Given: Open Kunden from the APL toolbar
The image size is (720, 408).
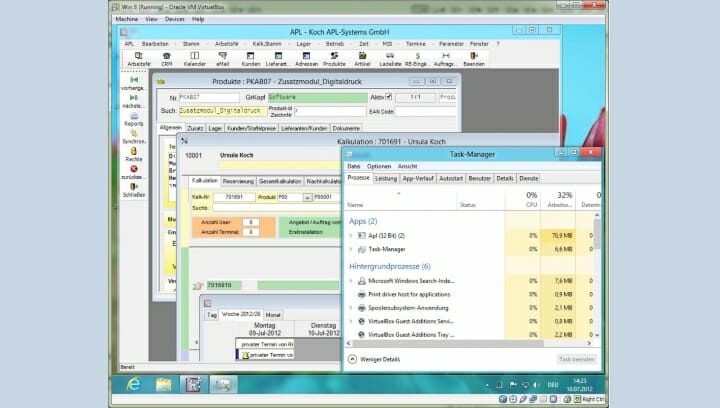Looking at the screenshot, I should click(250, 59).
